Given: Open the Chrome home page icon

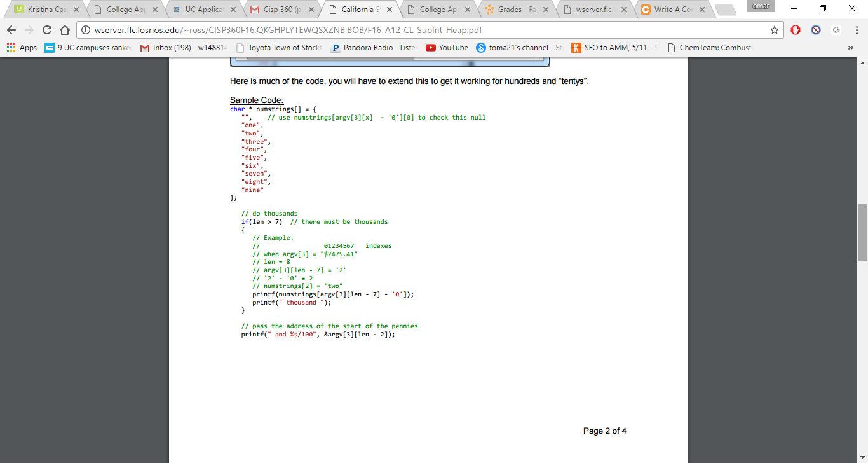Looking at the screenshot, I should click(64, 29).
